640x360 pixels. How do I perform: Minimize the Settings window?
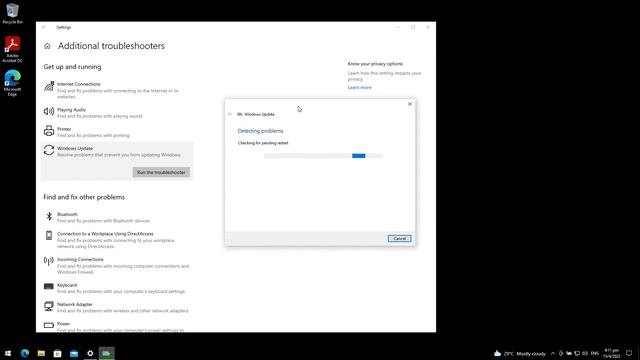click(398, 27)
